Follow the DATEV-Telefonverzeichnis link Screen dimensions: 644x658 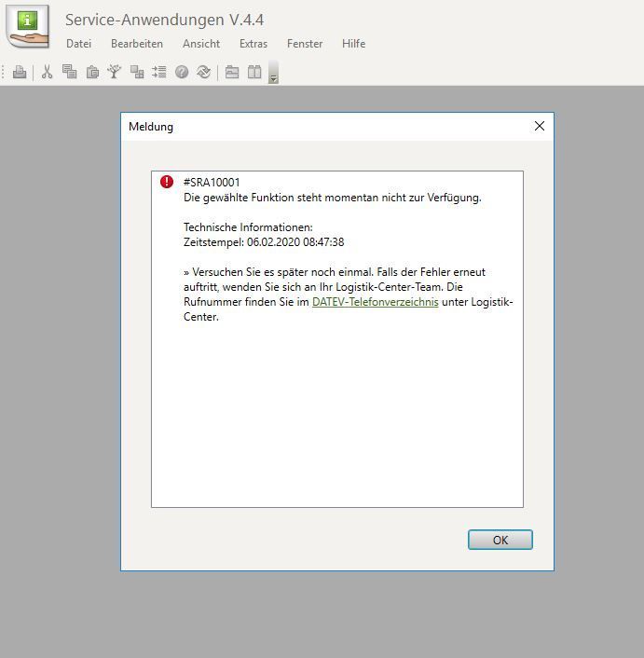tap(375, 303)
